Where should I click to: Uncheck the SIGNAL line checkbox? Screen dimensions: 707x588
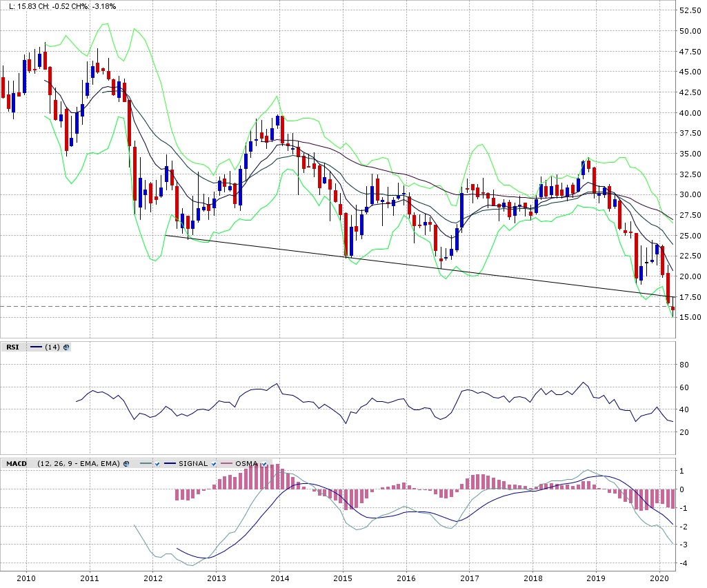[x=214, y=464]
